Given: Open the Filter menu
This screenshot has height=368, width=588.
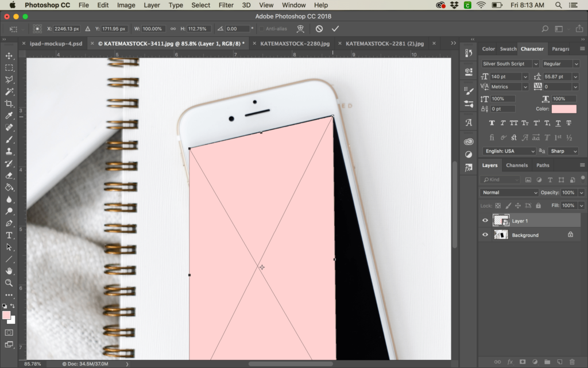Looking at the screenshot, I should pos(226,5).
